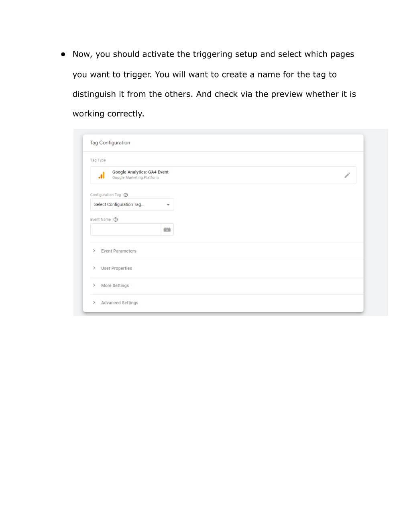Click the pencil edit icon for Tag Type

[x=347, y=175]
